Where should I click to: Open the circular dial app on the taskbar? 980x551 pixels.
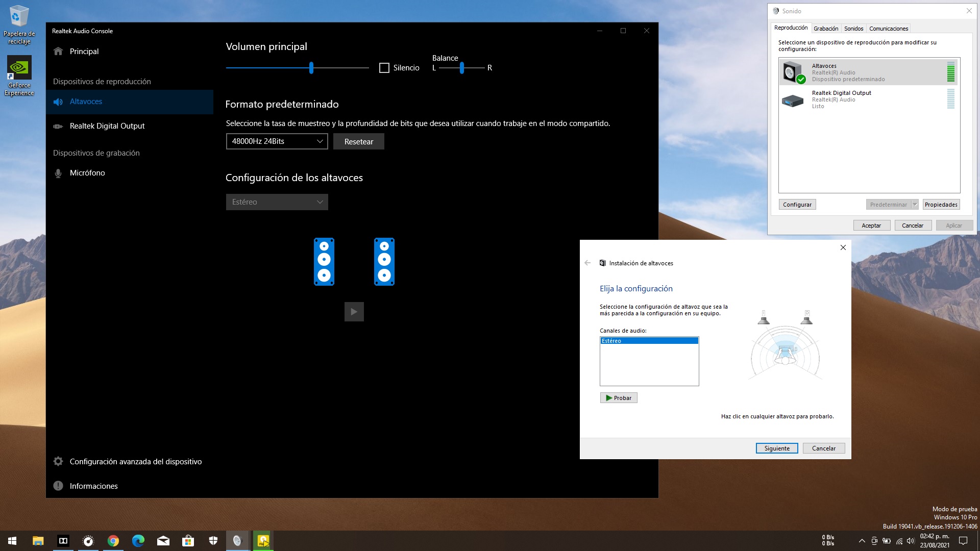[x=88, y=541]
